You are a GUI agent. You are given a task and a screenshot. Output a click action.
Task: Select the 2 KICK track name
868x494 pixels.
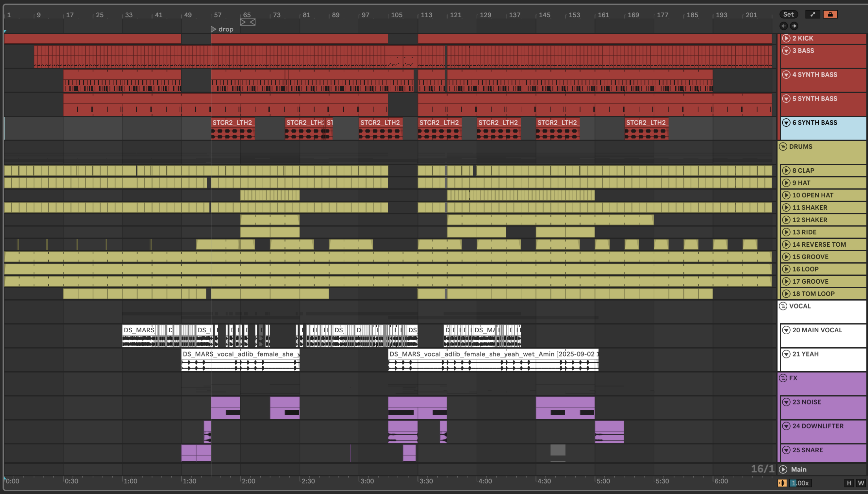coord(803,38)
